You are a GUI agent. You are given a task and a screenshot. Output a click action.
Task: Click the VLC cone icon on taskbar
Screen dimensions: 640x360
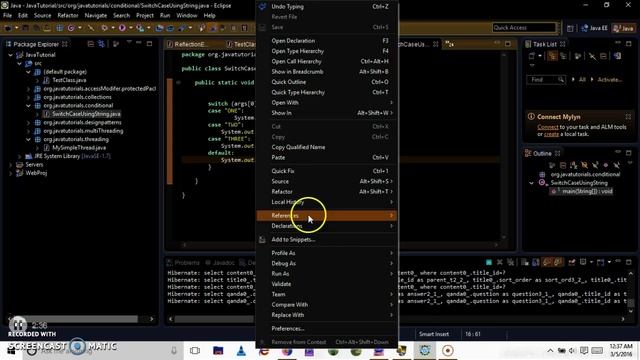[x=241, y=351]
